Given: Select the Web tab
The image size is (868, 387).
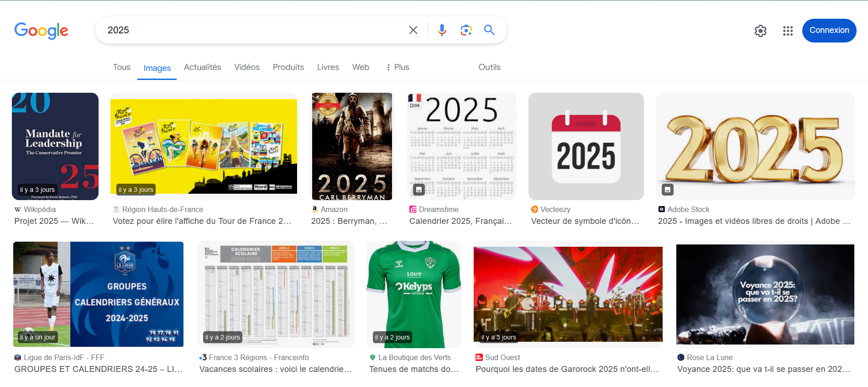Looking at the screenshot, I should [x=361, y=67].
